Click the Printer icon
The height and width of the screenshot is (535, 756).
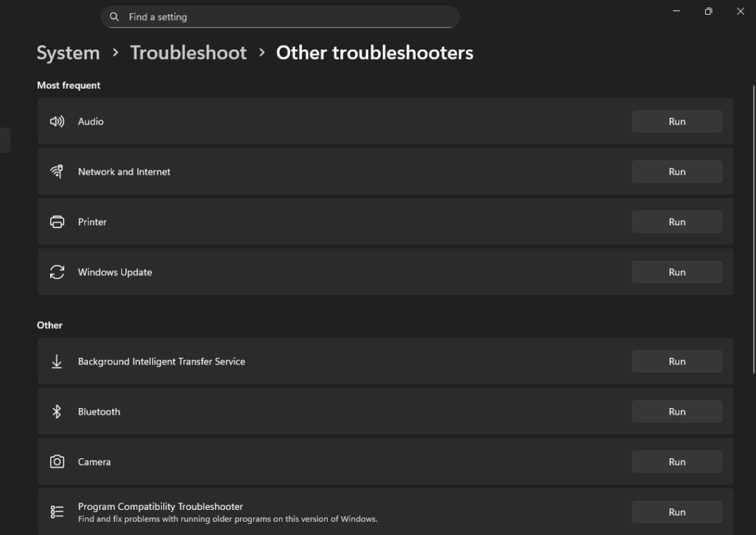(x=57, y=221)
